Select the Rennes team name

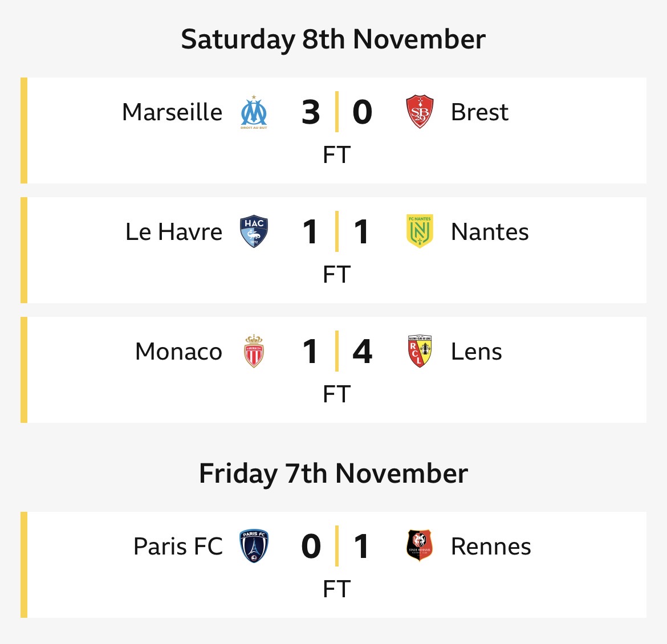(491, 547)
